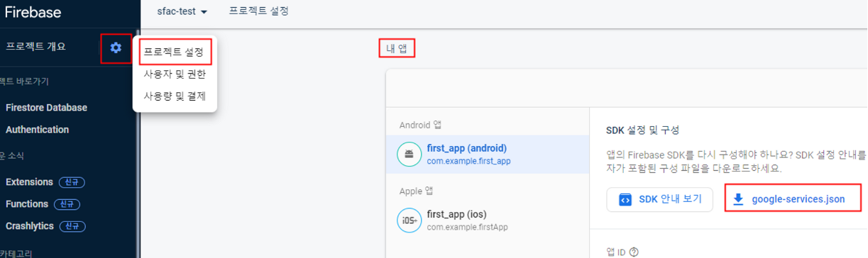This screenshot has width=868, height=258.
Task: Click the Android robot icon for first_app
Action: tap(410, 154)
